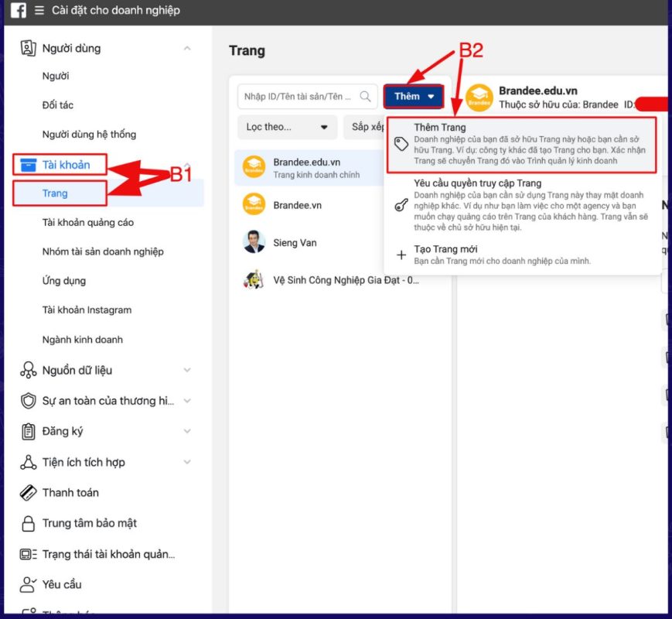Viewport: 672px width, 619px height.
Task: Expand the Nguồn dữ liệu section chevron
Action: [x=187, y=370]
